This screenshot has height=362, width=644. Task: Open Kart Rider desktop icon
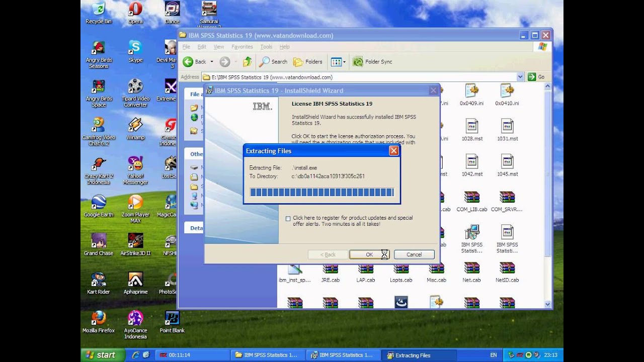click(99, 284)
